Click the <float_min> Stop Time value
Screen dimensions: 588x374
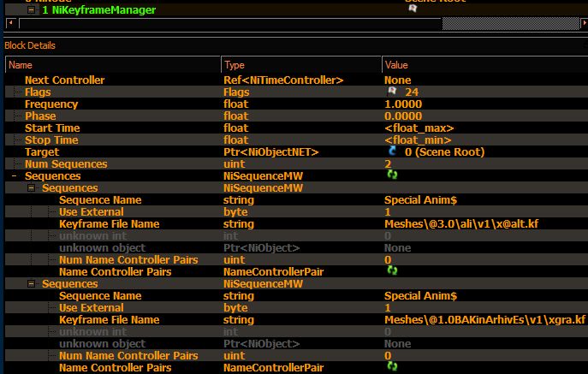pyautogui.click(x=418, y=140)
